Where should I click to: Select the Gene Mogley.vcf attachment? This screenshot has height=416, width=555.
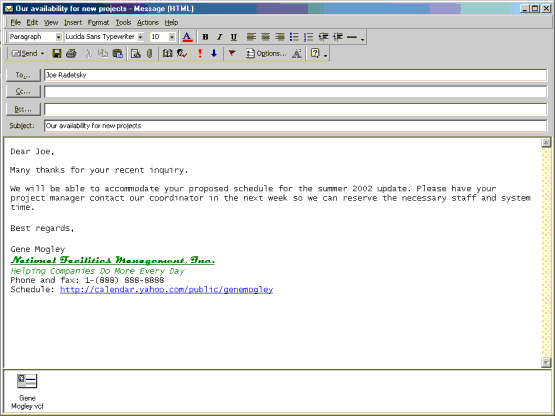(27, 391)
